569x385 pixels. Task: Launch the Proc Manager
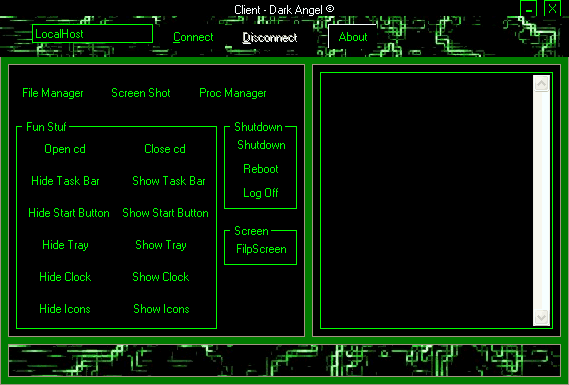pyautogui.click(x=233, y=93)
